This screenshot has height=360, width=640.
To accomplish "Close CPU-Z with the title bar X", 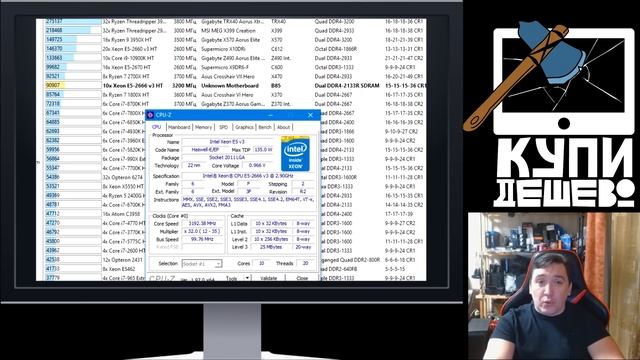I will [310, 115].
